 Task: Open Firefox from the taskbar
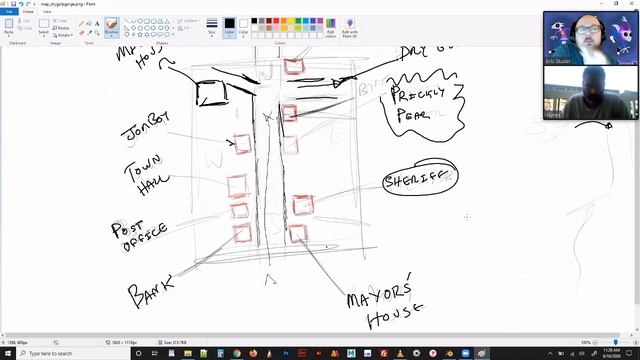tap(253, 353)
